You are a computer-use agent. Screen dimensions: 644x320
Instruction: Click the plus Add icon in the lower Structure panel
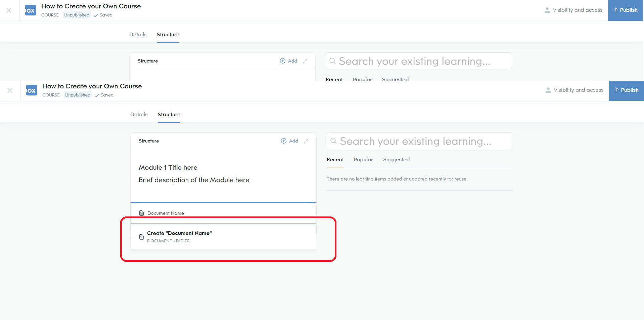[284, 141]
